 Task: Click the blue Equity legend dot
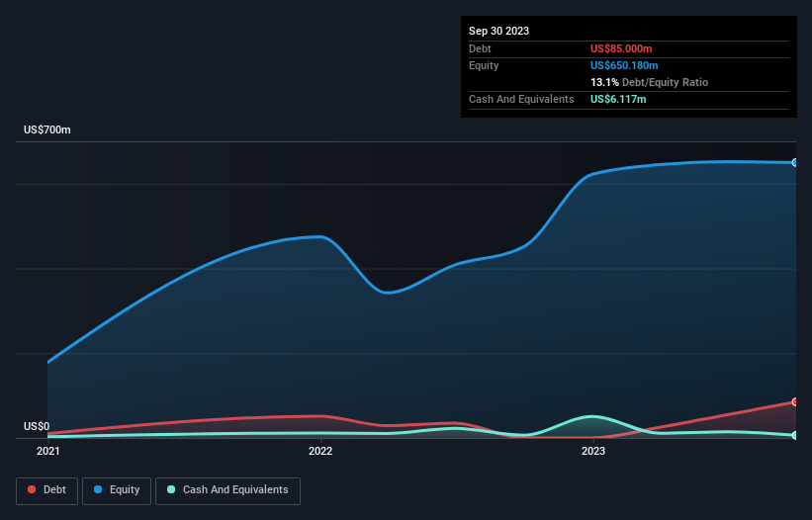click(x=98, y=489)
